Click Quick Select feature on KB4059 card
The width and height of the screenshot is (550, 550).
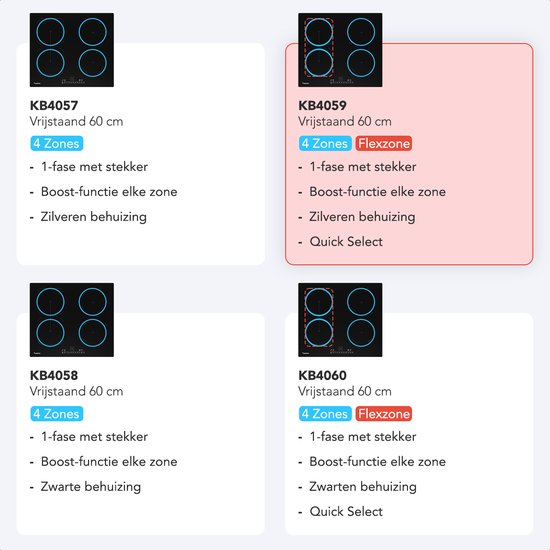tap(346, 242)
